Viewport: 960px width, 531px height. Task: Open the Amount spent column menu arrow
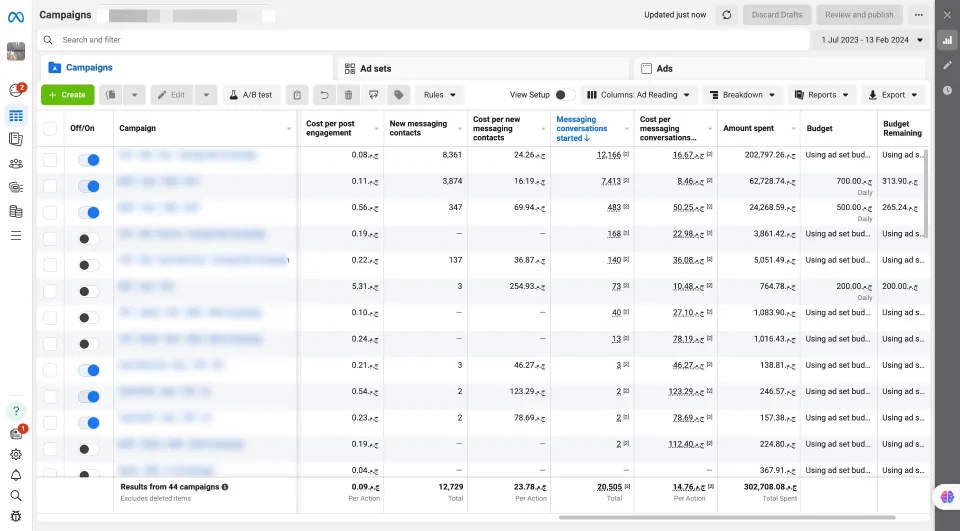(793, 129)
